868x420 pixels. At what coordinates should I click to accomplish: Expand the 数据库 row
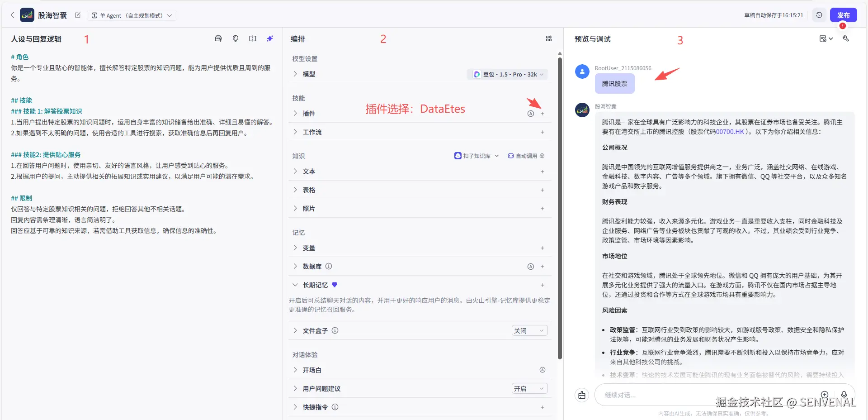pyautogui.click(x=295, y=266)
